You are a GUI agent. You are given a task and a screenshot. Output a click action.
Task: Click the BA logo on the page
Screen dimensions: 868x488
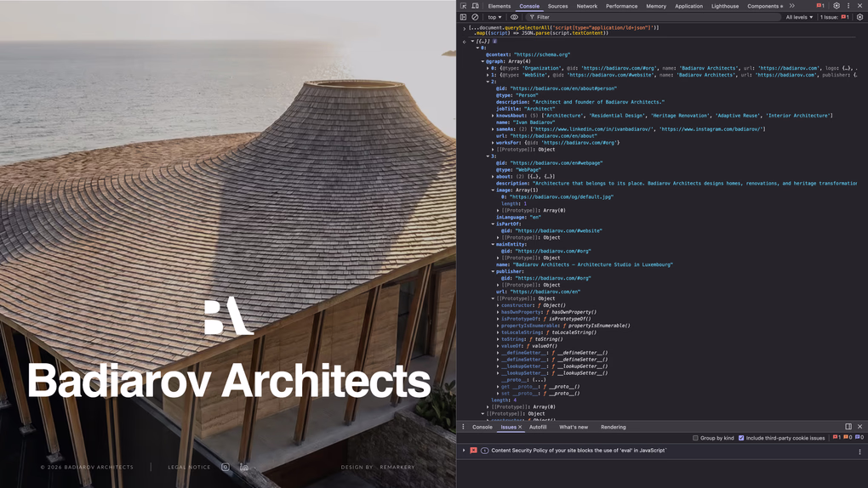click(228, 316)
